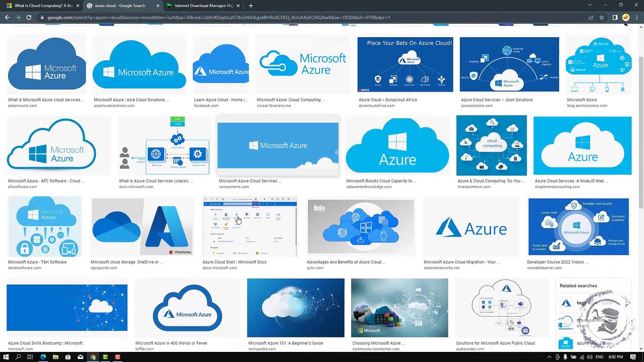Open the Joon Solutions Azure Cloud Services image
Image resolution: width=644 pixels, height=362 pixels.
(x=509, y=64)
